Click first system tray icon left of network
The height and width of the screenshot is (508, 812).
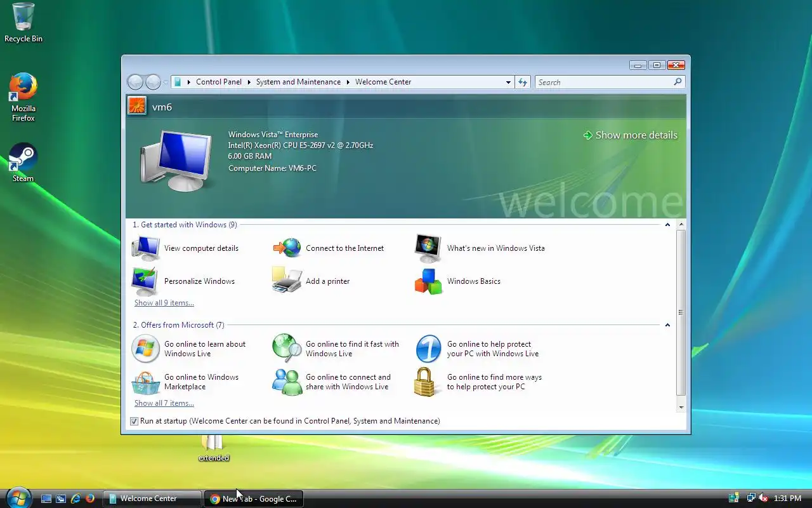pyautogui.click(x=734, y=498)
